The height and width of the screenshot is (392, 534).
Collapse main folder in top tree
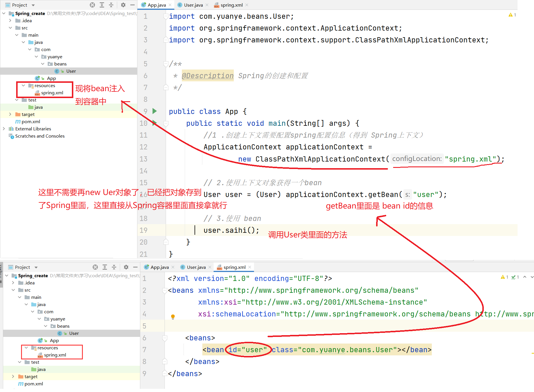click(17, 35)
